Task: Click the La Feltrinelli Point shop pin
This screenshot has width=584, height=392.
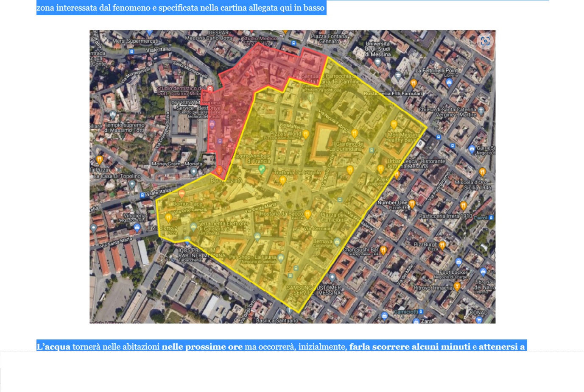Action: (x=449, y=82)
